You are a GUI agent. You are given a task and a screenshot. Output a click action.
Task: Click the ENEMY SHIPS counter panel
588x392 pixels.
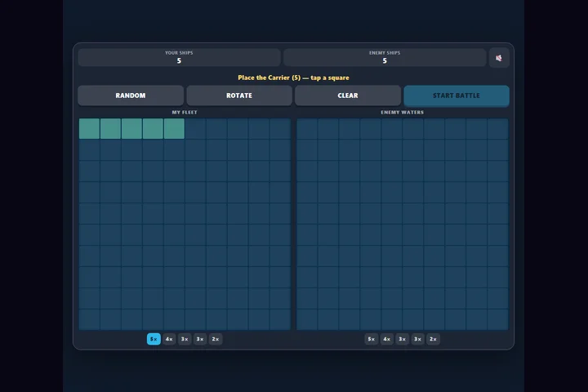(x=385, y=57)
